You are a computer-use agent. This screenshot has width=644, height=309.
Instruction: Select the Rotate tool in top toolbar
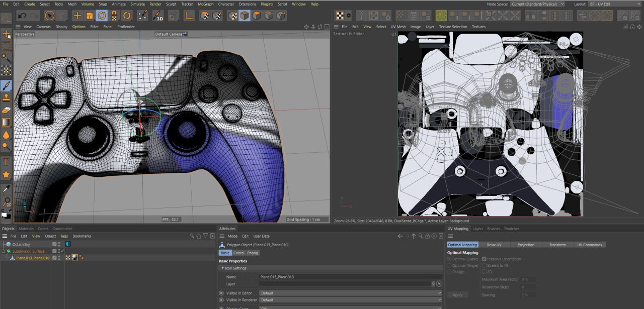(x=102, y=16)
